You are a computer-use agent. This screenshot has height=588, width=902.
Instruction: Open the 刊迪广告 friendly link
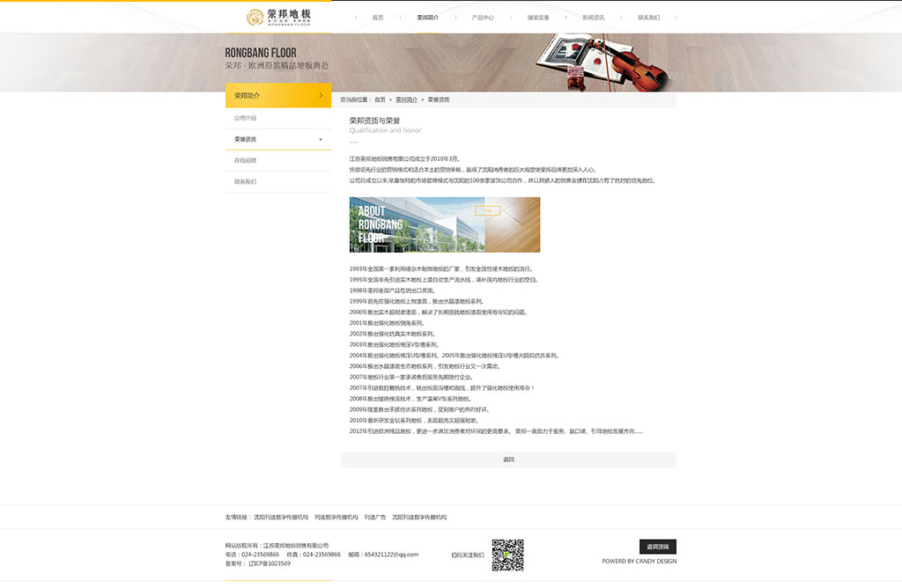tap(375, 518)
